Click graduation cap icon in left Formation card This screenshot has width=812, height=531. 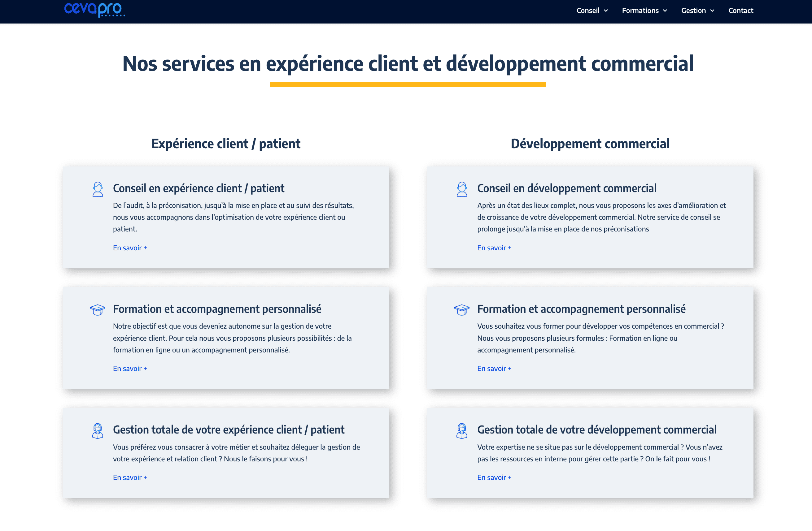tap(98, 310)
